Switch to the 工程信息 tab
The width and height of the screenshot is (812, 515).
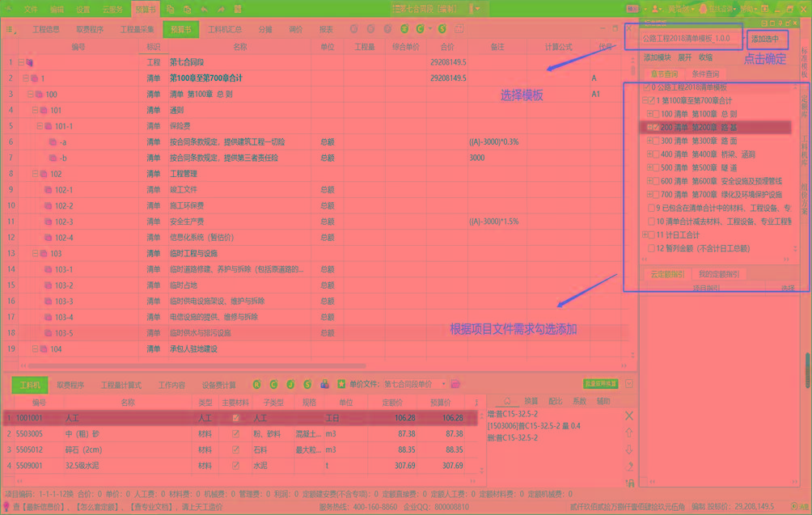pos(45,29)
